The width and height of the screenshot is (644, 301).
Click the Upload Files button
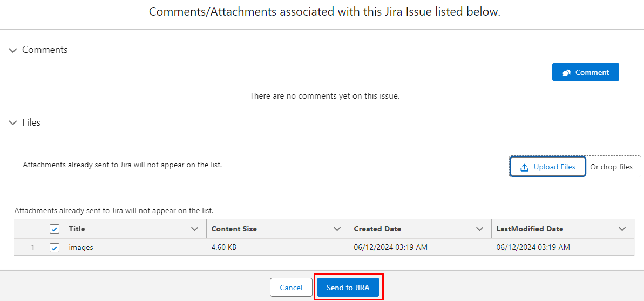[x=548, y=167]
